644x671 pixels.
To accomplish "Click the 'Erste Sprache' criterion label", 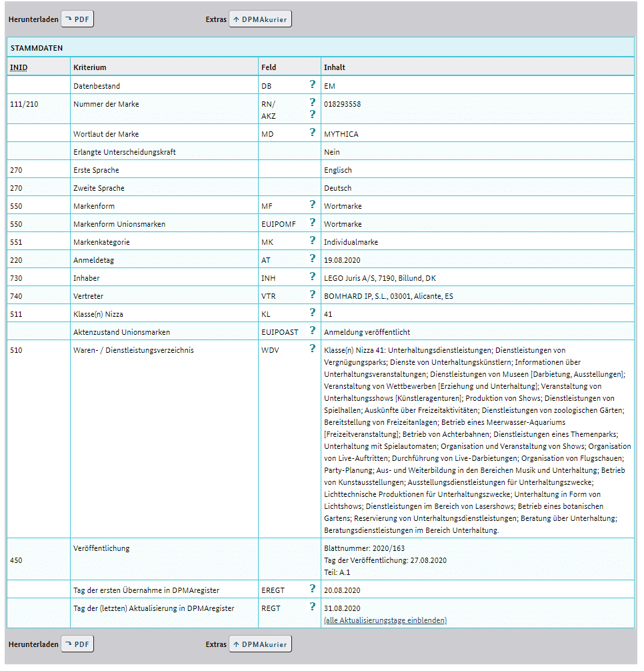I will 96,170.
